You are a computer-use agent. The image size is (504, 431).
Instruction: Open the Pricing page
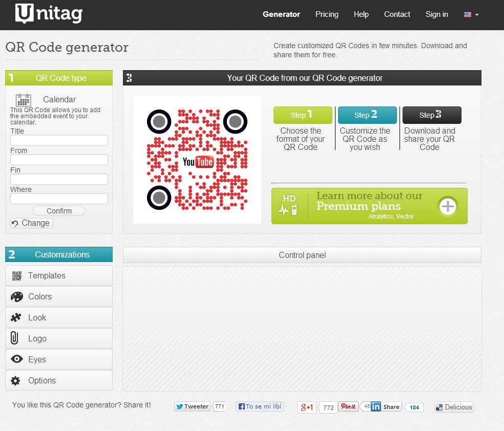pyautogui.click(x=327, y=14)
